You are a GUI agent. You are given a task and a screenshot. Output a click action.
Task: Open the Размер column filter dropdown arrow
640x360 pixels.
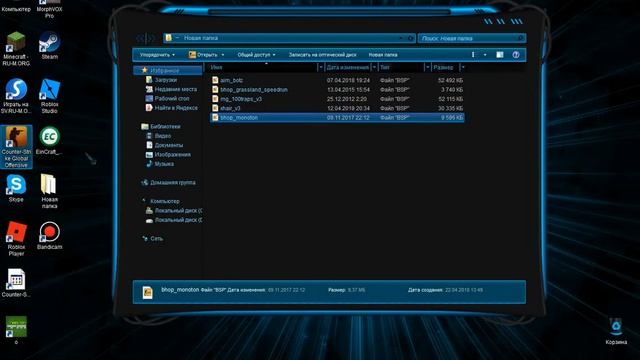[x=463, y=67]
